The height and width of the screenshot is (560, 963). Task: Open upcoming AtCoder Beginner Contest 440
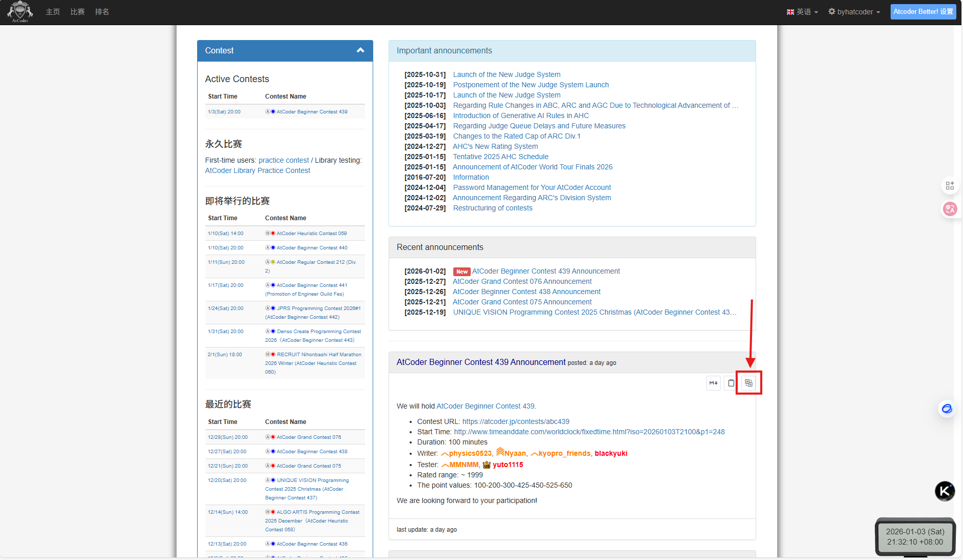(x=312, y=248)
